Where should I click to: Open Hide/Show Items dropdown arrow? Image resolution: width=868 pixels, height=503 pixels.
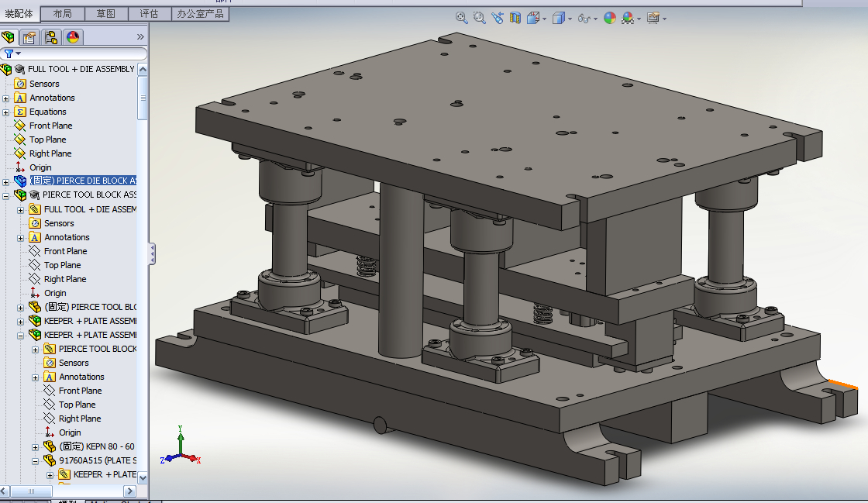(x=595, y=19)
